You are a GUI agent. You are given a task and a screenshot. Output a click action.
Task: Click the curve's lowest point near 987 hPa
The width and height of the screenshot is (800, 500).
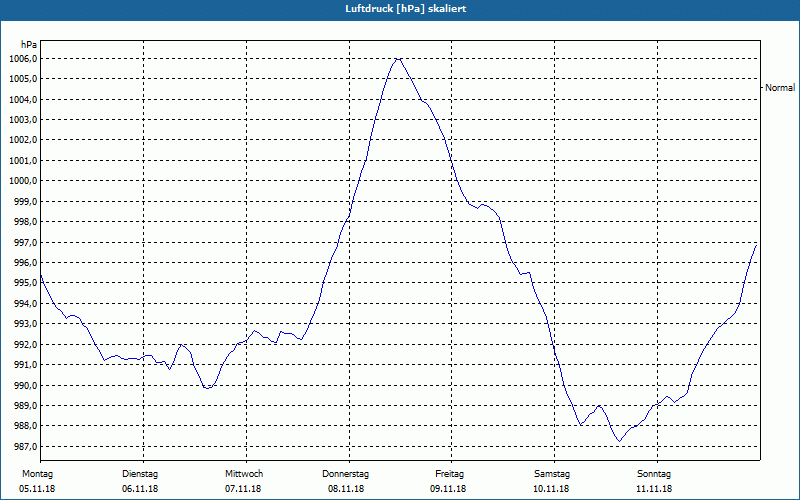[x=619, y=441]
